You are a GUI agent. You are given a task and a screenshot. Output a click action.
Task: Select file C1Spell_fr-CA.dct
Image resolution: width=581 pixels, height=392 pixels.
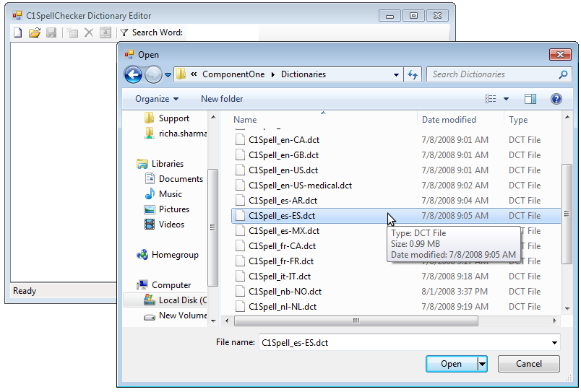(x=282, y=246)
